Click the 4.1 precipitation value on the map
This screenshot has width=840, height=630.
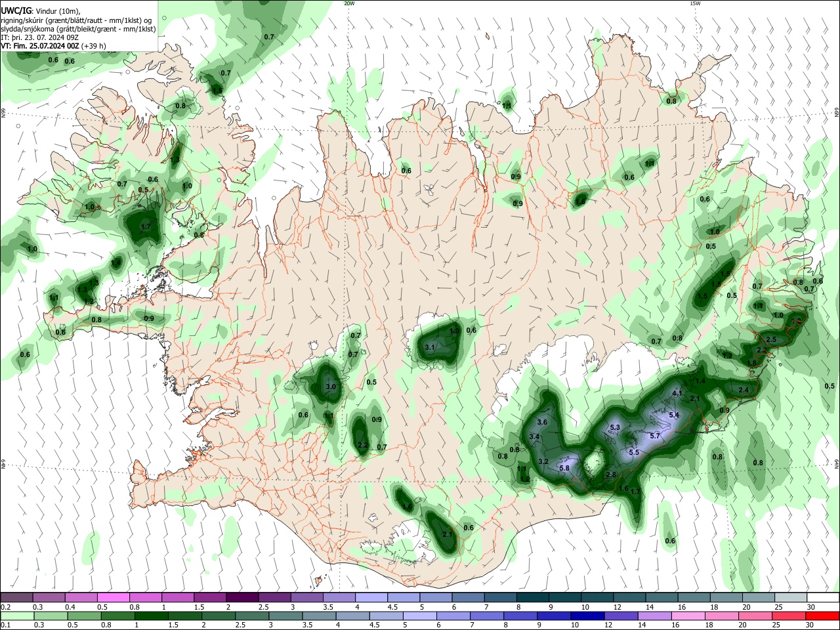(677, 394)
